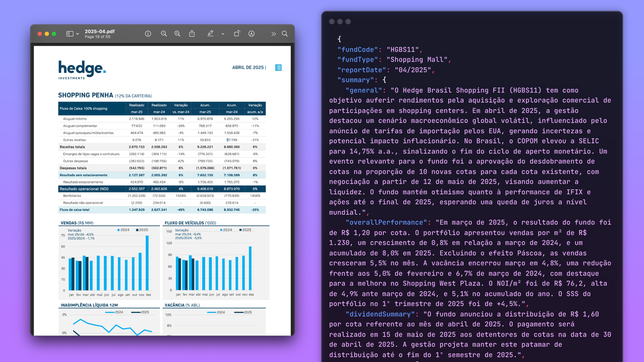The width and height of the screenshot is (644, 362).
Task: Click the VACÂNCIA (% ABL) chart title
Action: point(181,305)
